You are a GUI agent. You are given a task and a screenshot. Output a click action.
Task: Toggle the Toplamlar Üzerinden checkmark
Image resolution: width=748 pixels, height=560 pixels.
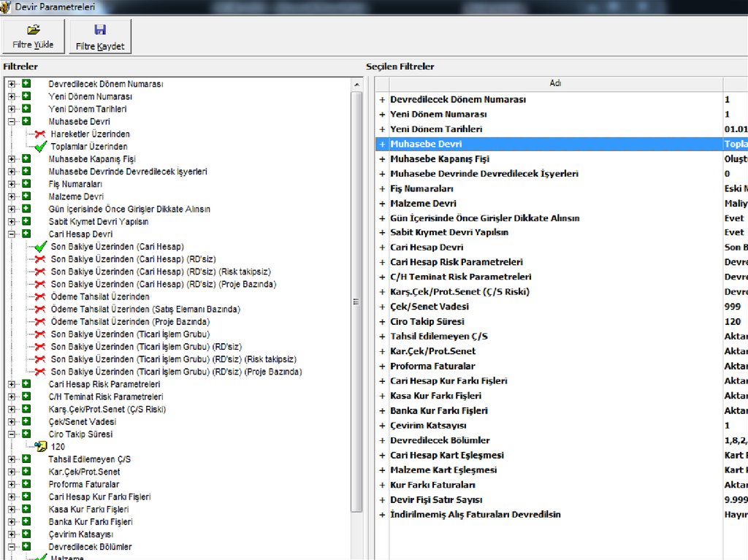(x=41, y=147)
